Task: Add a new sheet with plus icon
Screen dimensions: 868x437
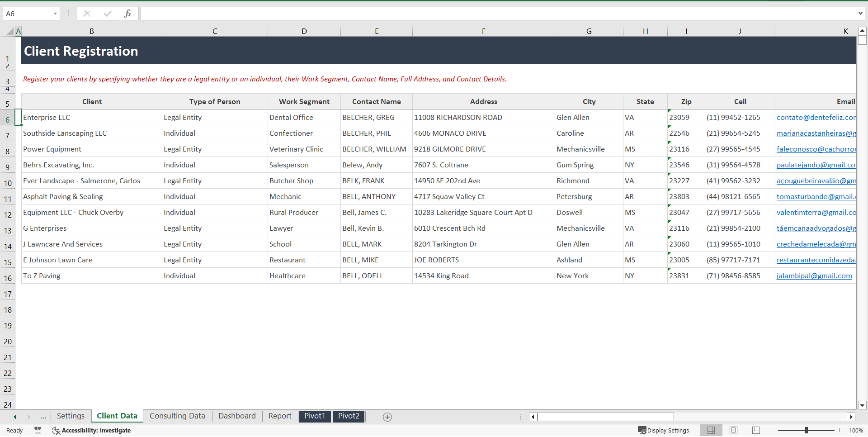Action: pos(387,417)
